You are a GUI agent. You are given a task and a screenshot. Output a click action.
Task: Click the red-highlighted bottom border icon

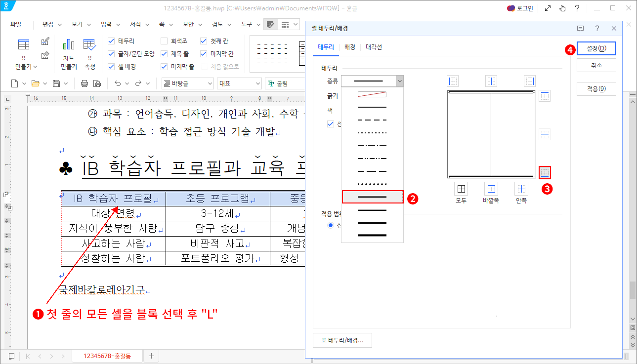pos(544,172)
